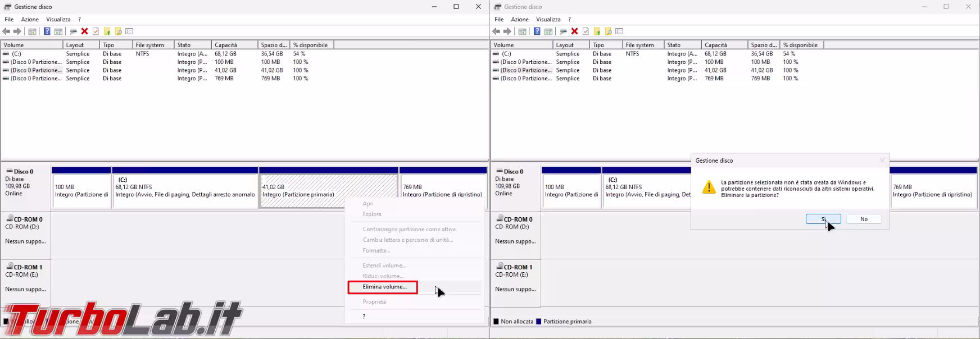This screenshot has height=339, width=980.
Task: Click show/hide console tree icon in left window
Action: tap(32, 31)
